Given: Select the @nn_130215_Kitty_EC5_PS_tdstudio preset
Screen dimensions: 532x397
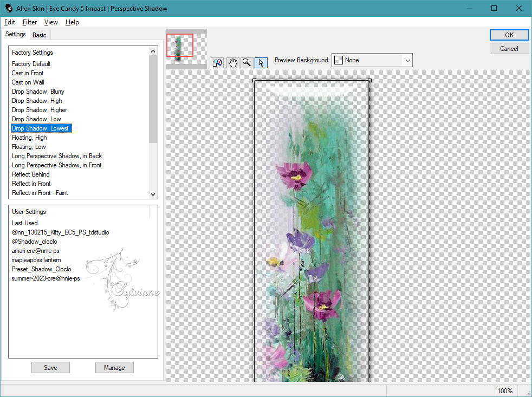Looking at the screenshot, I should coord(60,232).
